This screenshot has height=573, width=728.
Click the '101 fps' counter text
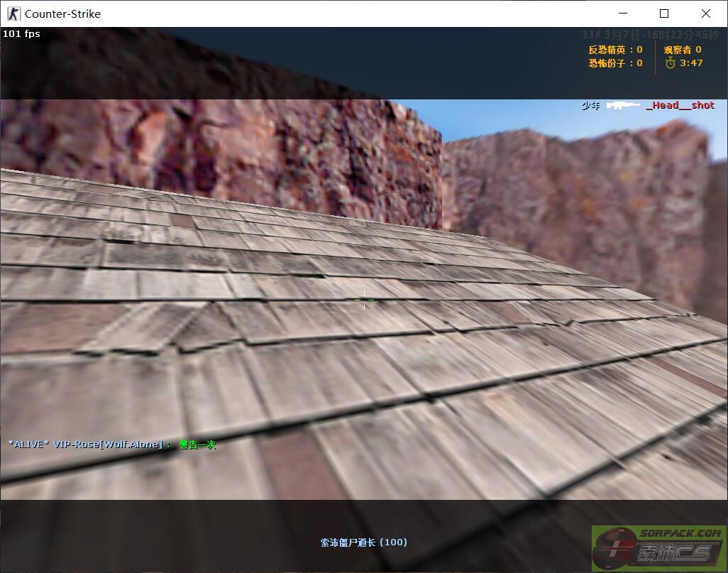coord(21,34)
